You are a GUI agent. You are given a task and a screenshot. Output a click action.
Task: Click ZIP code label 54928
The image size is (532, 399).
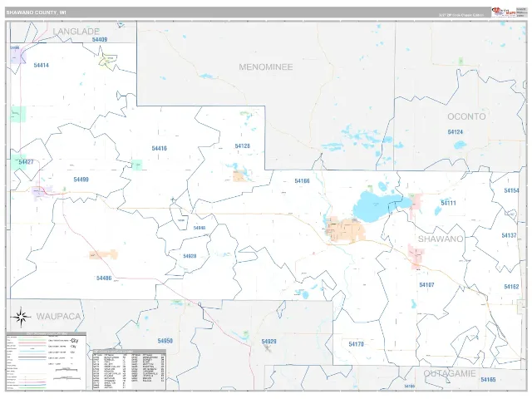(190, 256)
